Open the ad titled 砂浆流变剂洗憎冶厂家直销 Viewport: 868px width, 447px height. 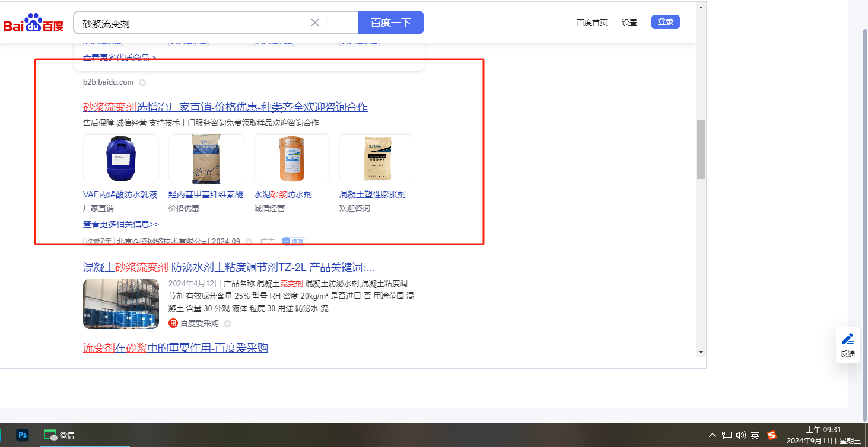click(225, 107)
